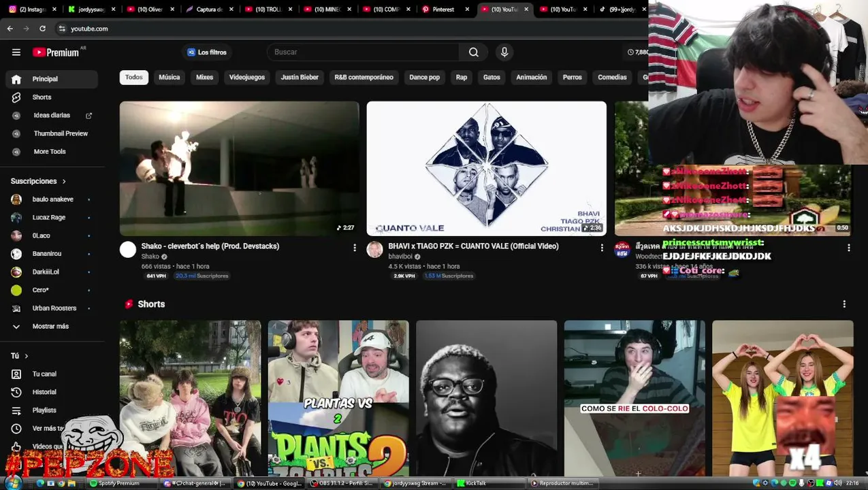Open options for CUANTO VALE video
The height and width of the screenshot is (490, 868).
(602, 248)
